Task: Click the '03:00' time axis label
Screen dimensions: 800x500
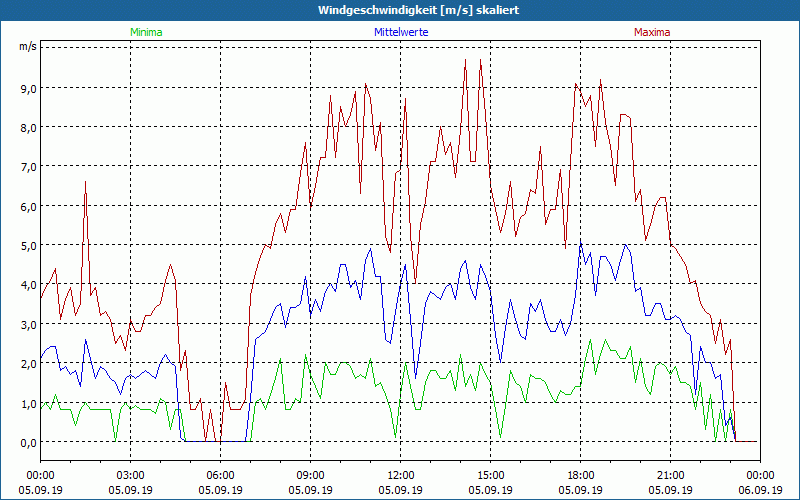Action: [x=130, y=476]
